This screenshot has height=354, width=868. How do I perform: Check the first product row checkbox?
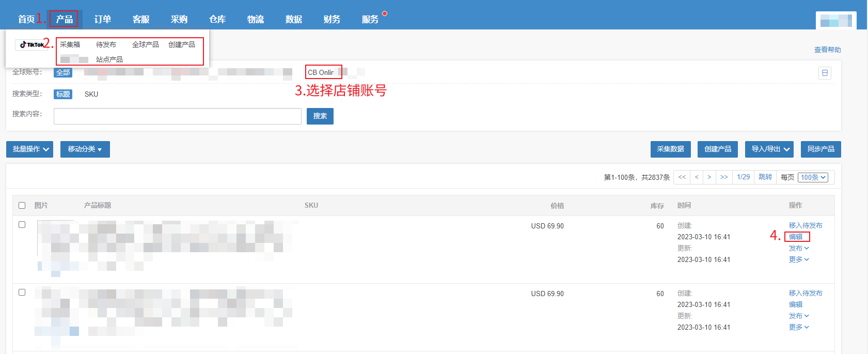[x=22, y=224]
